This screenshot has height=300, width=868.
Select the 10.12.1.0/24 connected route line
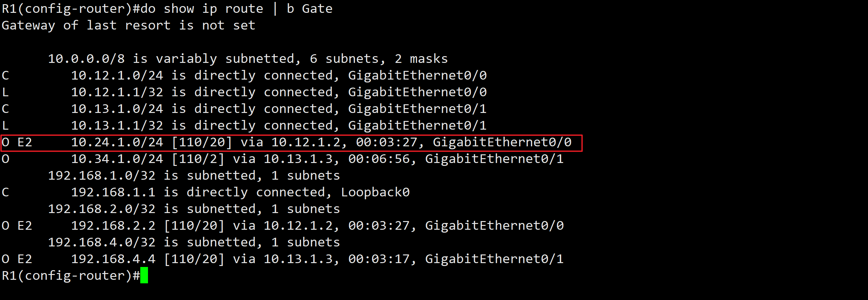(x=278, y=76)
